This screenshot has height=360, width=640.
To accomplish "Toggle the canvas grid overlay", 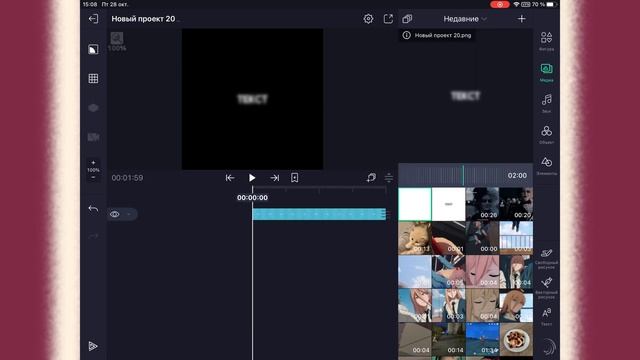I will tap(93, 78).
